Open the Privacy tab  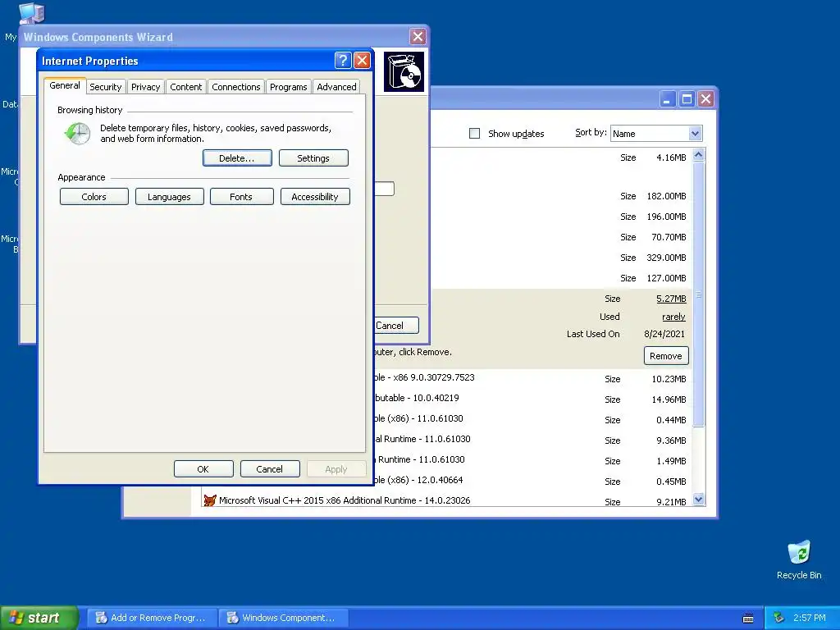pos(146,87)
